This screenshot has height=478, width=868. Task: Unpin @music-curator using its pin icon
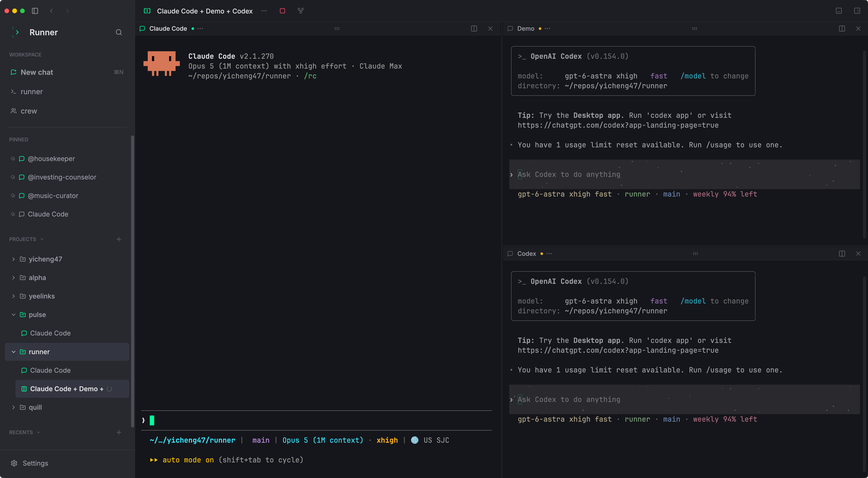click(13, 196)
